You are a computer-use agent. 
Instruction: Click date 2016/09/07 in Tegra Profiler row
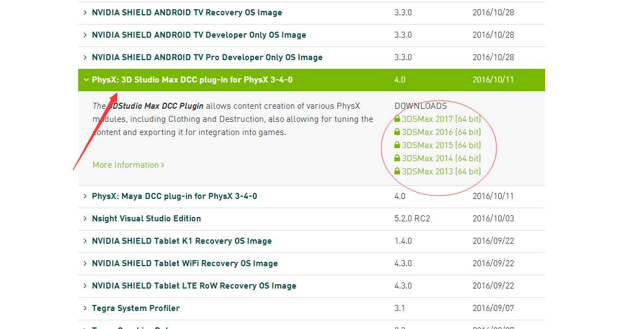(x=493, y=308)
